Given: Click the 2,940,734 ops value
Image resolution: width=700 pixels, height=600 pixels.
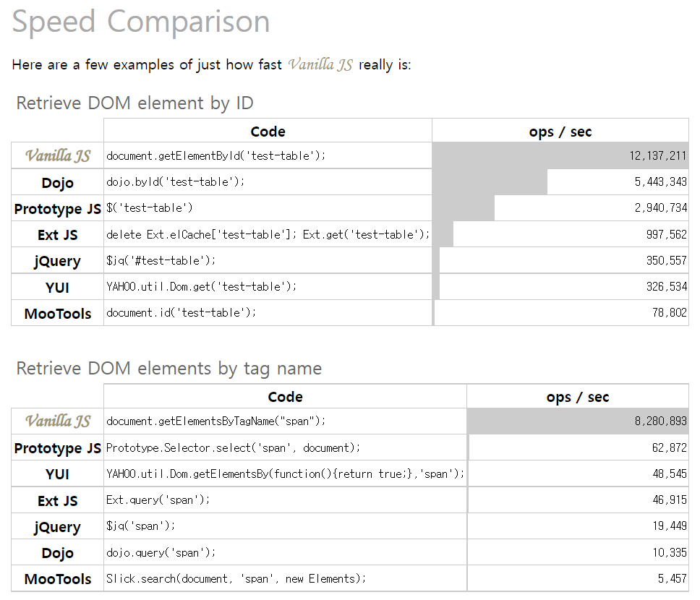Looking at the screenshot, I should point(661,208).
